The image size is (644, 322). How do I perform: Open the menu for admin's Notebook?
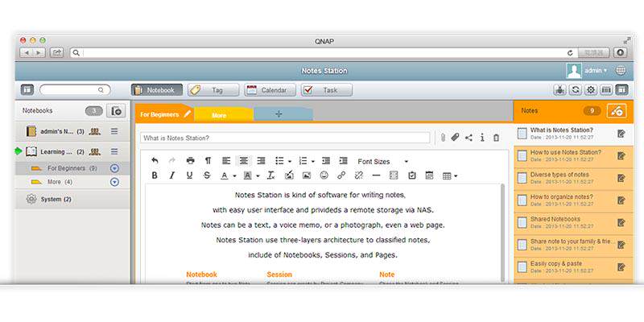114,131
